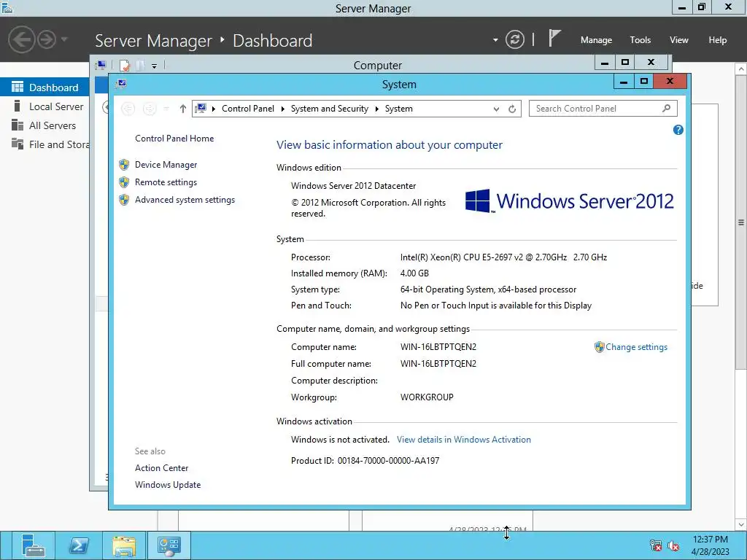Open the address bar history dropdown
Image resolution: width=747 pixels, height=560 pixels.
pos(496,109)
